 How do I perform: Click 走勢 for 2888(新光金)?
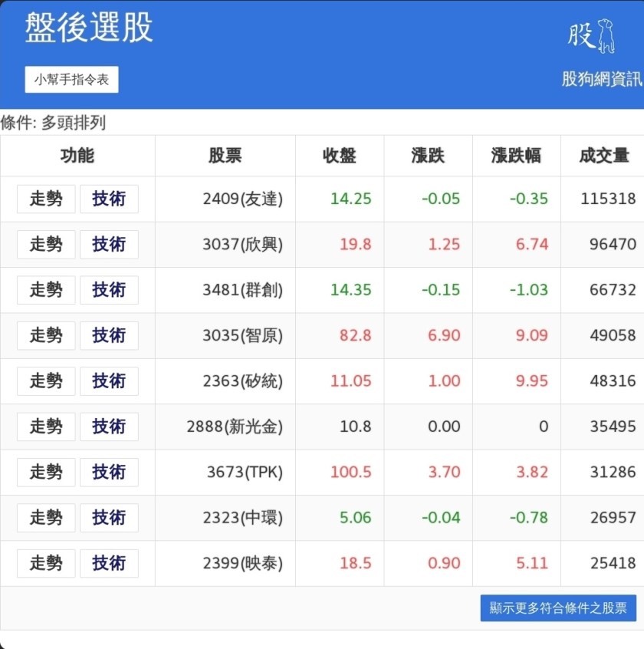46,427
